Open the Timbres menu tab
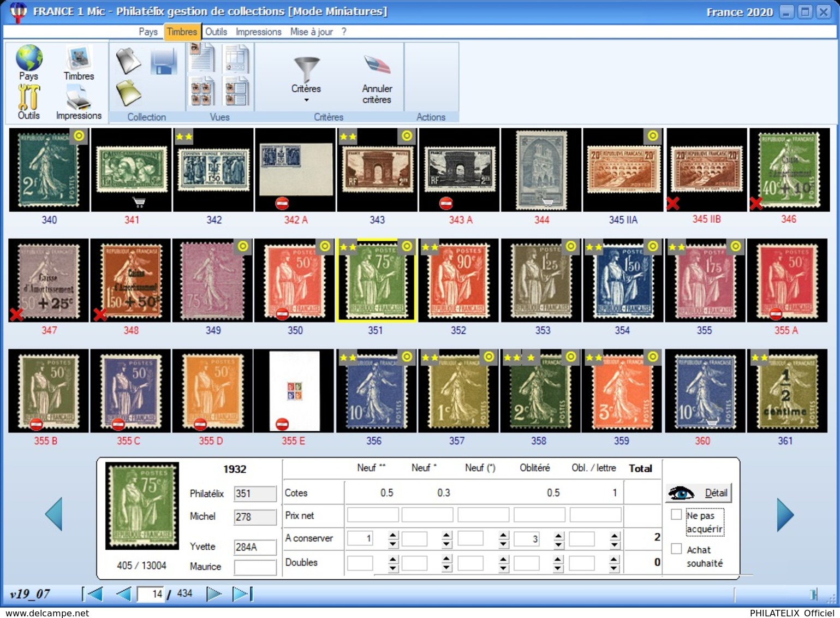 [182, 32]
